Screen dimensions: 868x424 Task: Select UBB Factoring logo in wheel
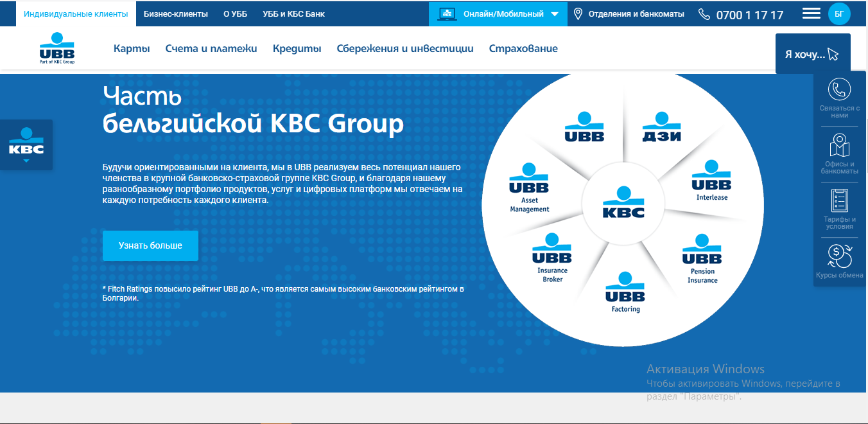click(625, 292)
